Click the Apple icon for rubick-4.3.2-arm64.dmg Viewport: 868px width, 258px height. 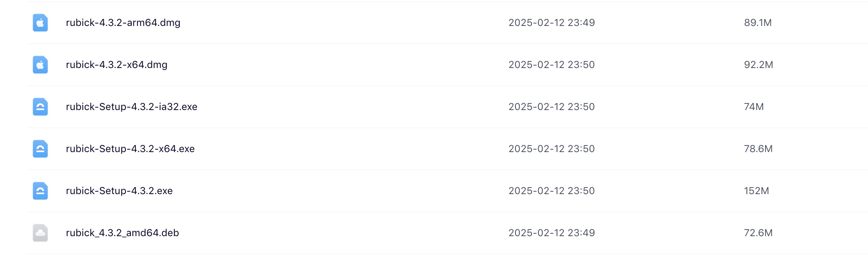pos(40,23)
